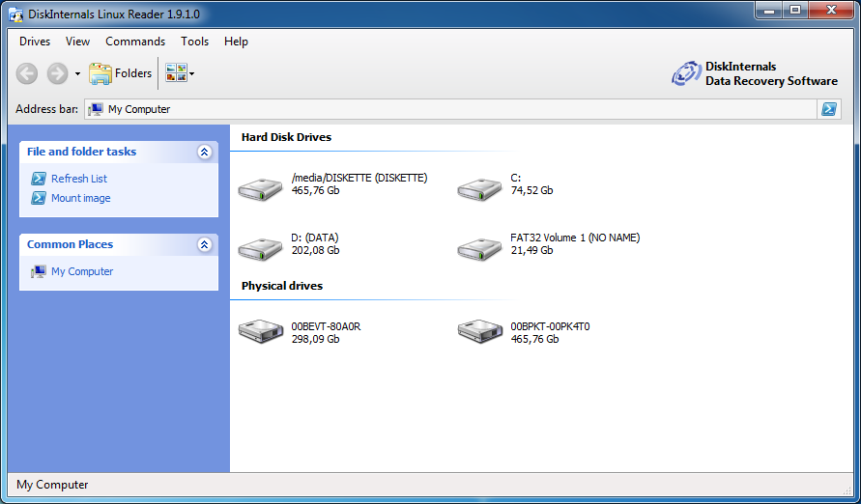
Task: Open the Tools menu
Action: 194,42
